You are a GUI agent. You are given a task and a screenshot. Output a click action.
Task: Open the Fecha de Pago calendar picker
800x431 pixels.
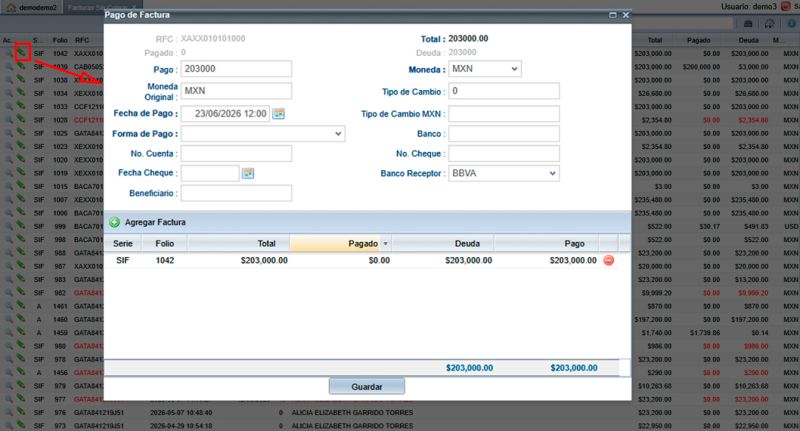point(279,114)
